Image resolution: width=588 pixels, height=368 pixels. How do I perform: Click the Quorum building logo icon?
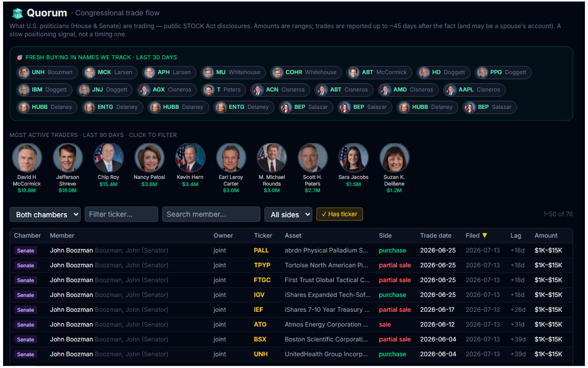[17, 13]
